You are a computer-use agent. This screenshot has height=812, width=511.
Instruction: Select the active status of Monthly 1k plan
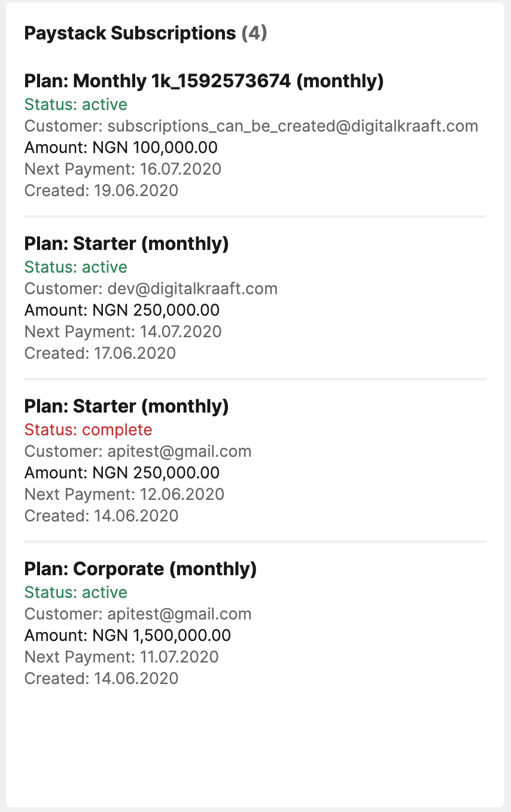76,105
